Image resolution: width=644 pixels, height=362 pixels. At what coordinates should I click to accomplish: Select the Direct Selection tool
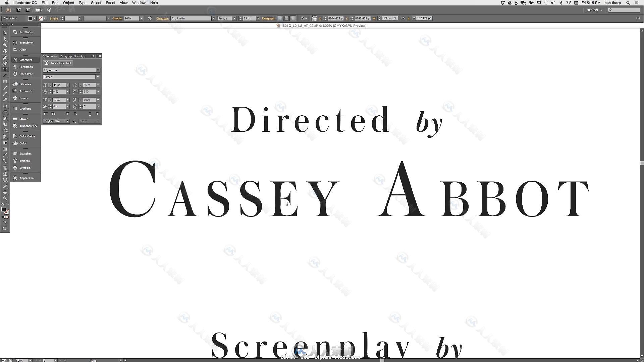click(x=5, y=39)
